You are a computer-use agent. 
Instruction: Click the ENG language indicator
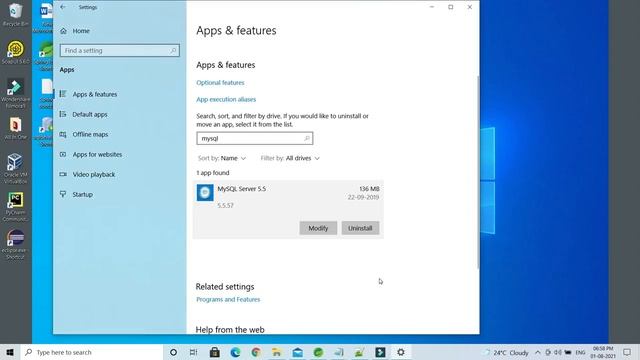[580, 353]
